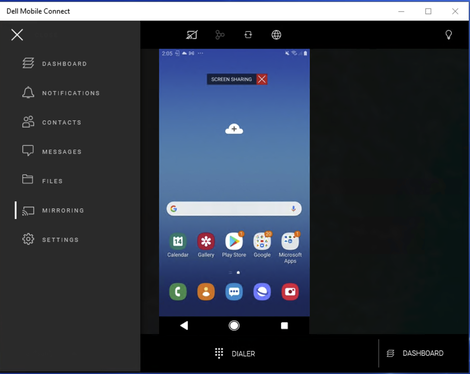
Task: Tap the green Phone app in the dock
Action: pyautogui.click(x=178, y=292)
